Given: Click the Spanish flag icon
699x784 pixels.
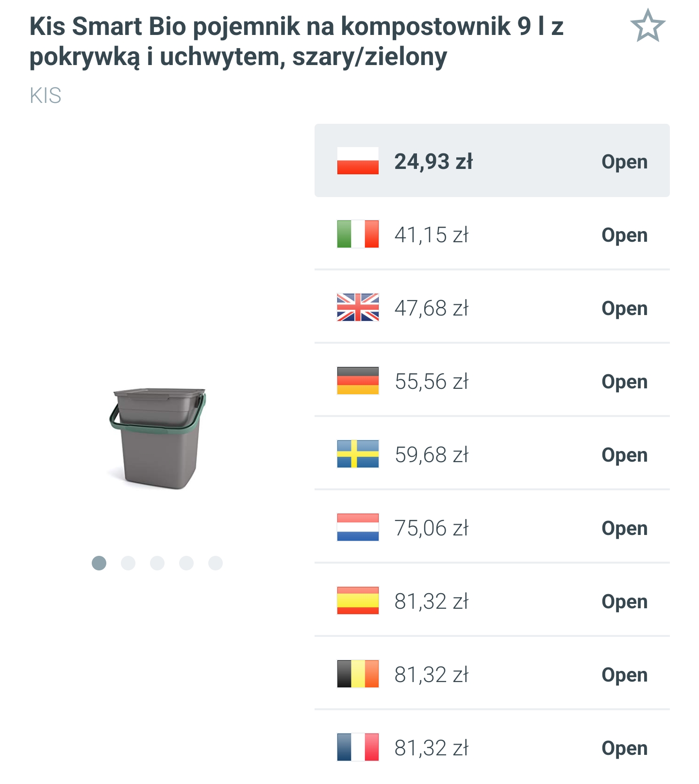Looking at the screenshot, I should [358, 601].
